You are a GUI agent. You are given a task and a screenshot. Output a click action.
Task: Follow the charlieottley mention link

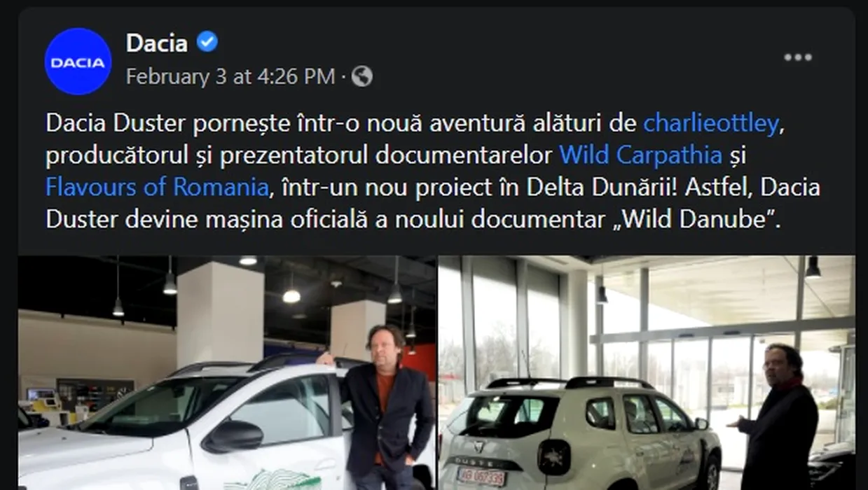click(711, 124)
